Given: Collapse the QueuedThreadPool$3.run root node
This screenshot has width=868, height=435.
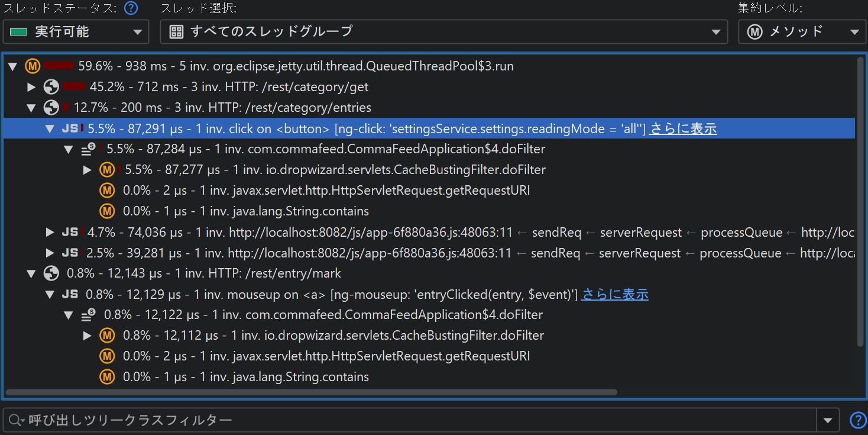Looking at the screenshot, I should click(x=12, y=66).
